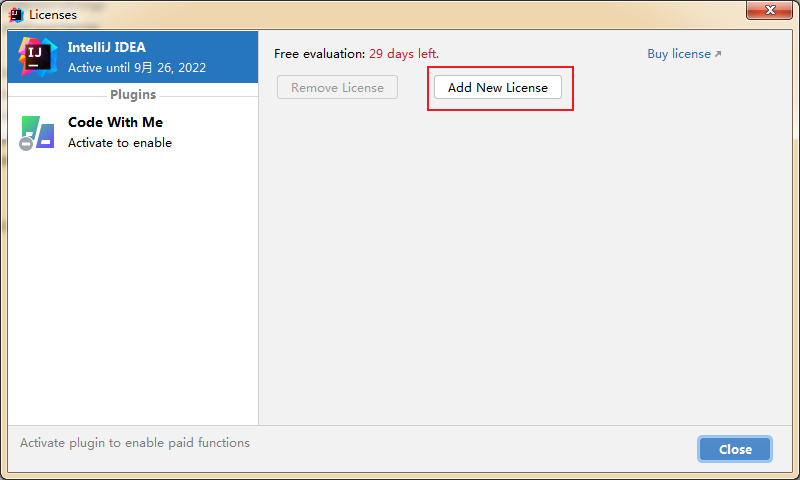Click the Remove License button
Image resolution: width=800 pixels, height=480 pixels.
pyautogui.click(x=337, y=87)
